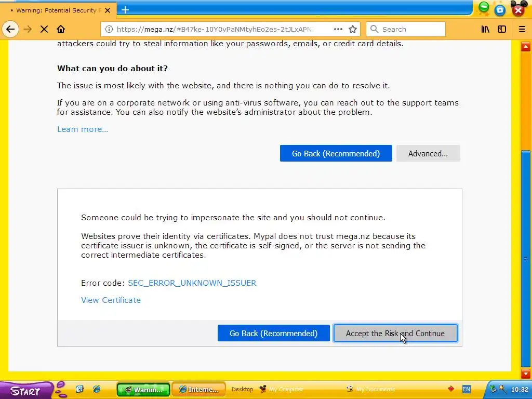The height and width of the screenshot is (399, 532).
Task: Maximize the window with the blue button
Action: pyautogui.click(x=500, y=10)
